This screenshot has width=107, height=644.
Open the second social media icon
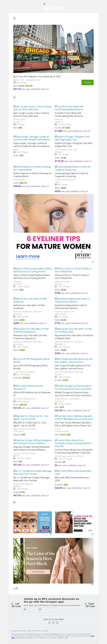coord(53,622)
